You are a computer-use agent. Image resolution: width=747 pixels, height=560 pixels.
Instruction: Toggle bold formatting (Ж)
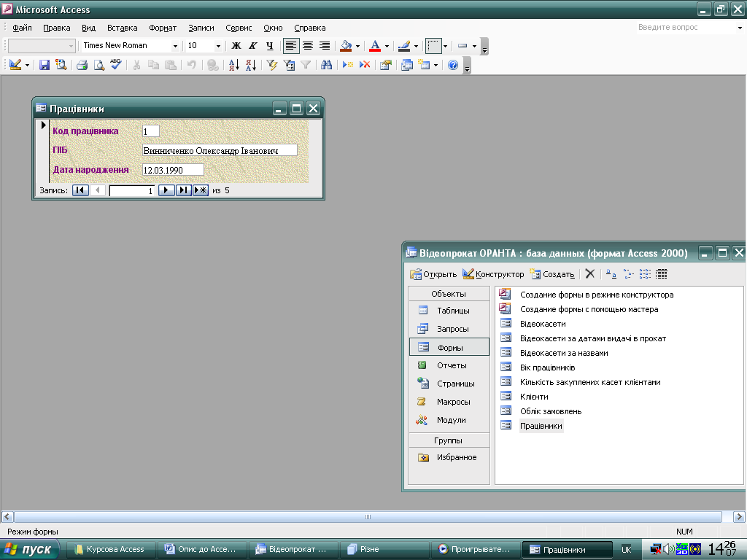coord(236,46)
